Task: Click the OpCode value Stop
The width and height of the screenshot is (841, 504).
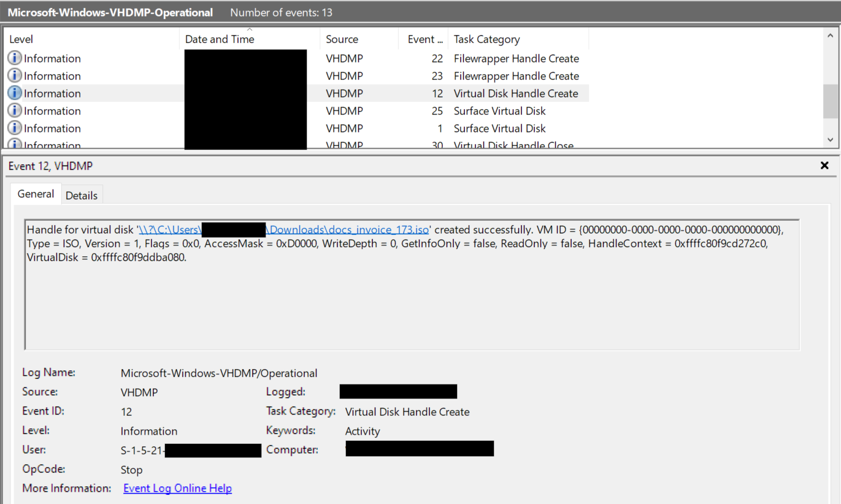Action: pos(131,470)
